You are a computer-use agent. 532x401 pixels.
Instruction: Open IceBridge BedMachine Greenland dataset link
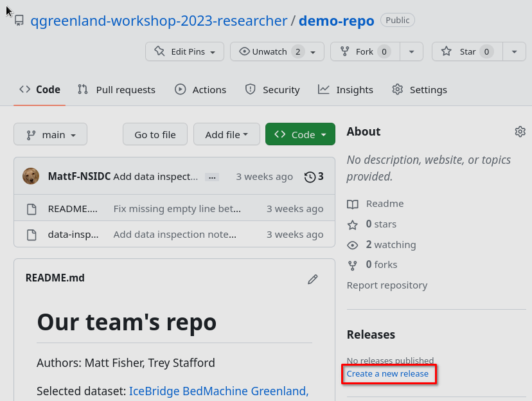pos(219,391)
